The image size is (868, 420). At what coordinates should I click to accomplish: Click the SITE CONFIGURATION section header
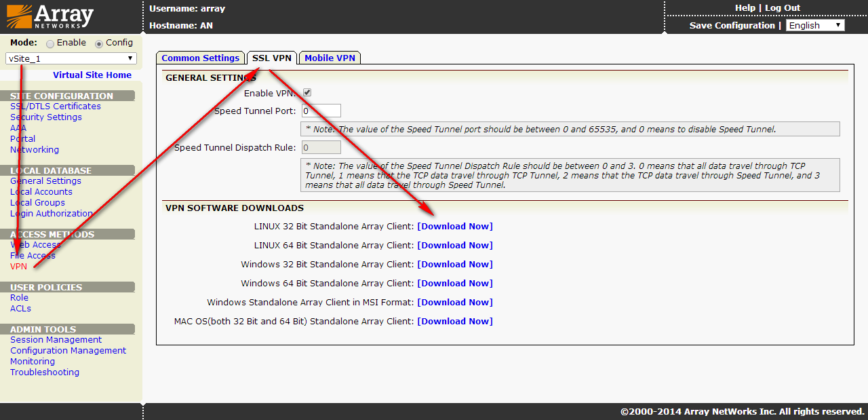coord(68,96)
